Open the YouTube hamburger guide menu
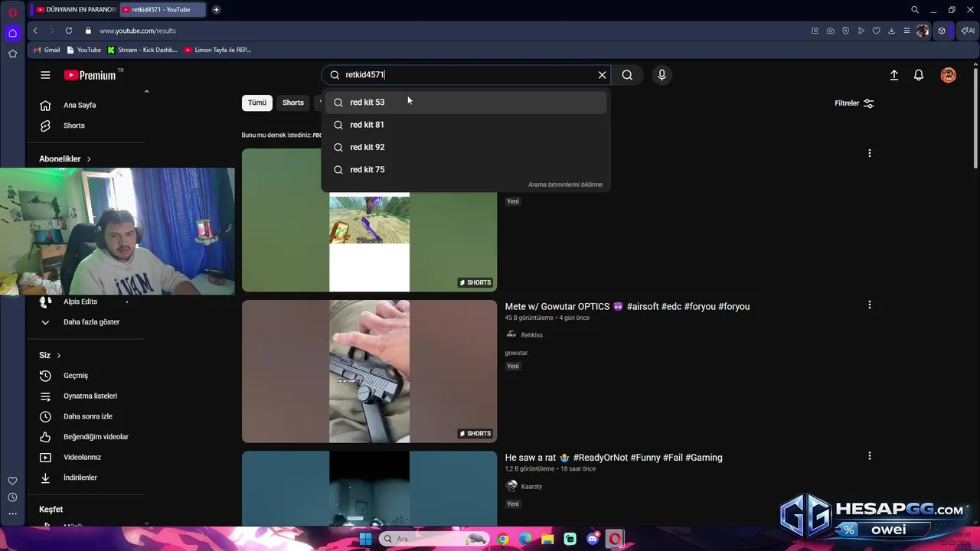Viewport: 980px width, 551px height. [x=45, y=75]
